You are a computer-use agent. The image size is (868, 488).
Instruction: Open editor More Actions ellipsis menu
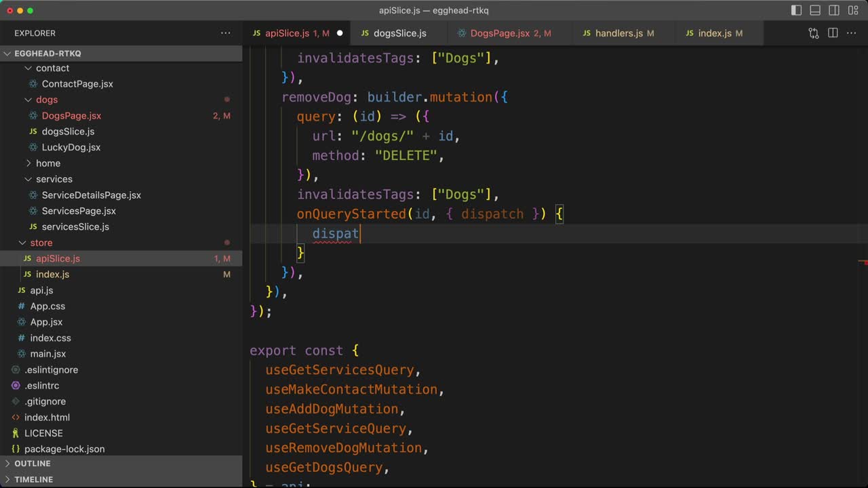click(x=852, y=33)
